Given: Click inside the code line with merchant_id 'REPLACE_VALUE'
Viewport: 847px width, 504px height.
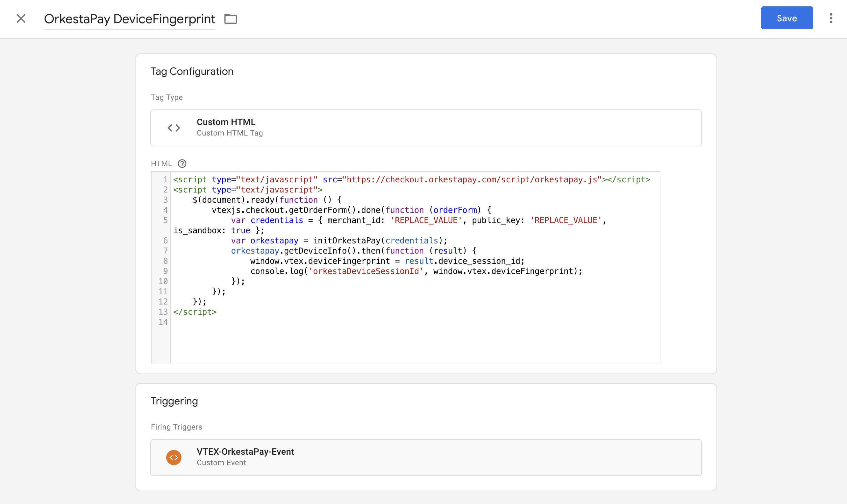Looking at the screenshot, I should pos(419,220).
